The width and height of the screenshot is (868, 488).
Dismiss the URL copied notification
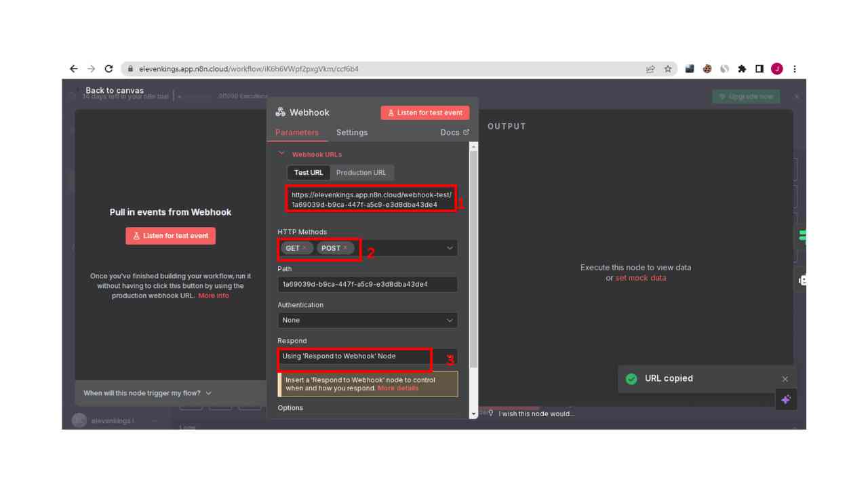tap(785, 379)
